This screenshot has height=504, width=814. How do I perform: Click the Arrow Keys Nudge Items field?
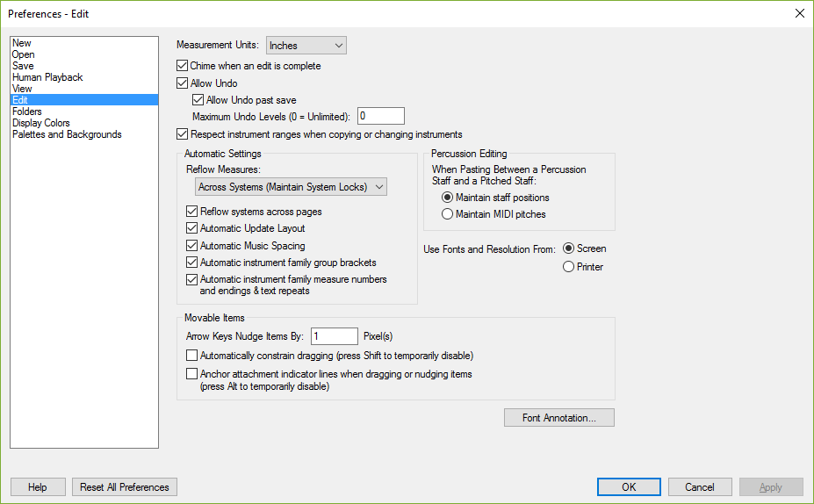(335, 336)
